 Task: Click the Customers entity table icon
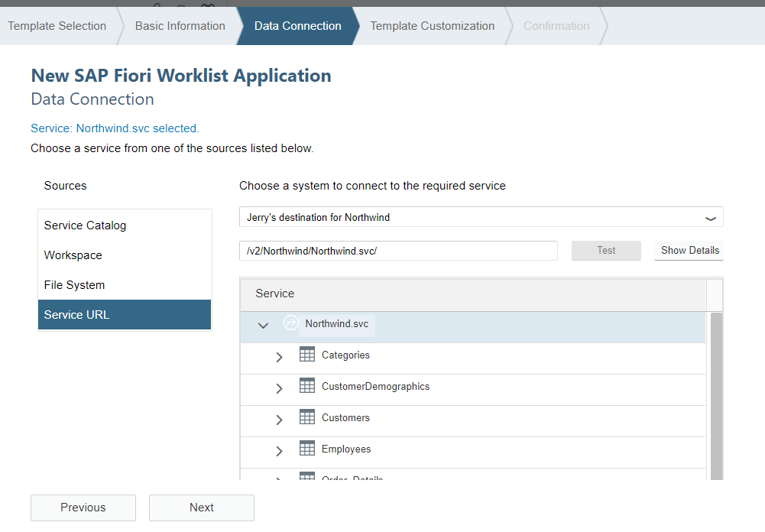(x=307, y=417)
